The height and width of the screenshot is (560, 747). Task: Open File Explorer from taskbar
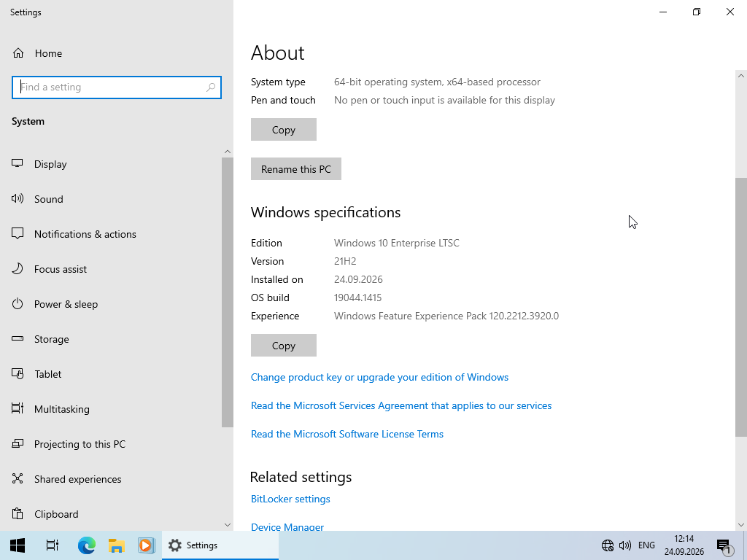click(x=116, y=545)
